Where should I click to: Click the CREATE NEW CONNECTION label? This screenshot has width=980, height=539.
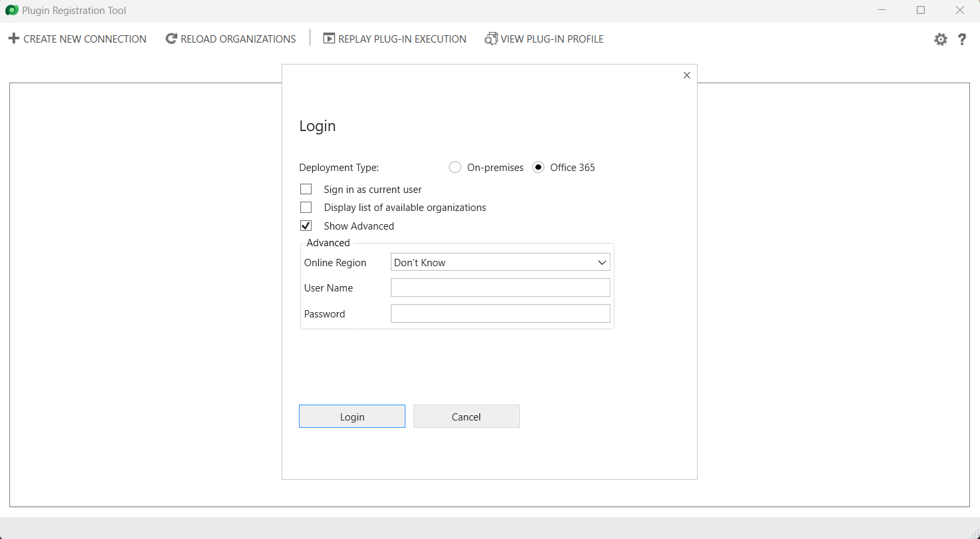coord(85,39)
